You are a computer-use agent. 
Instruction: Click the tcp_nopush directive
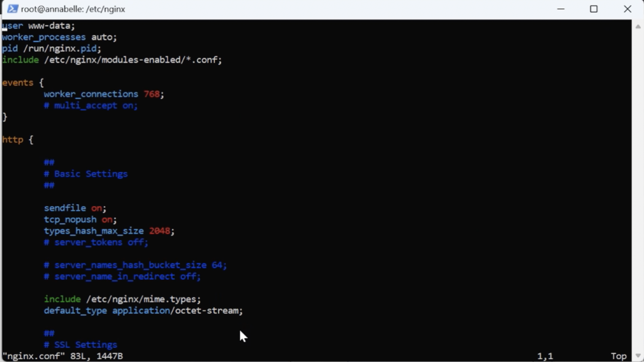70,219
